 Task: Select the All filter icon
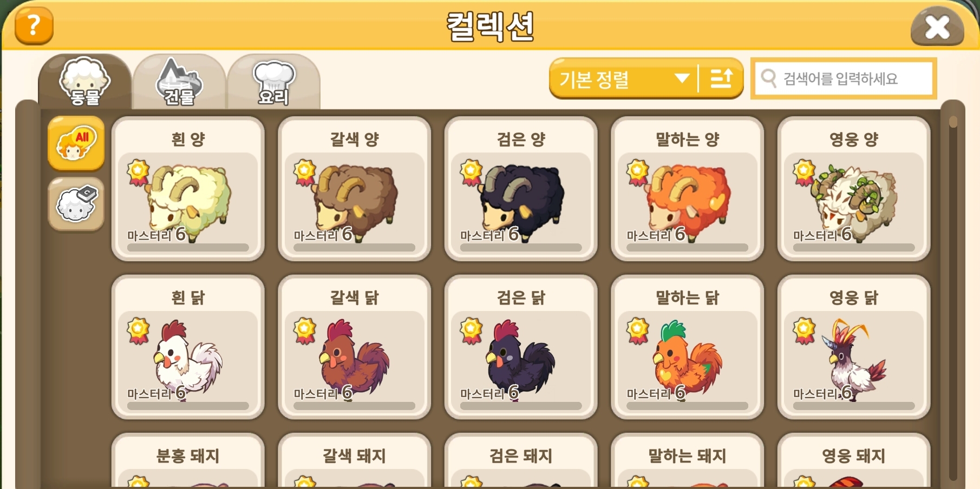pyautogui.click(x=76, y=143)
